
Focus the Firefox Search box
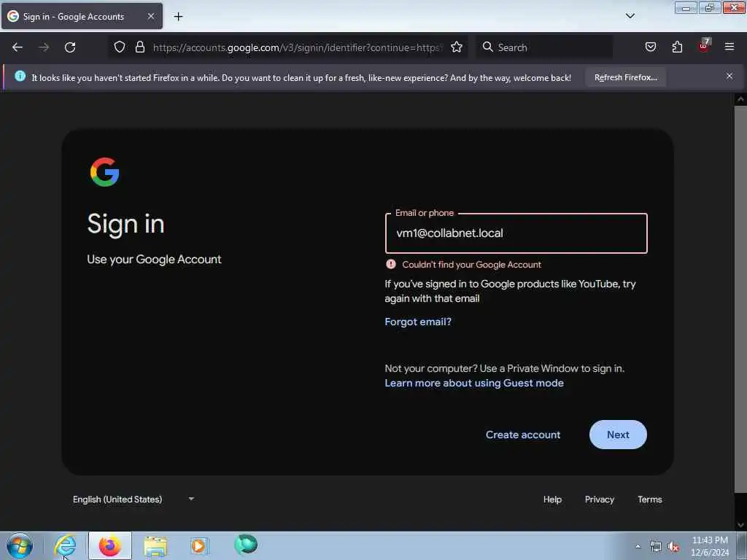tap(544, 47)
